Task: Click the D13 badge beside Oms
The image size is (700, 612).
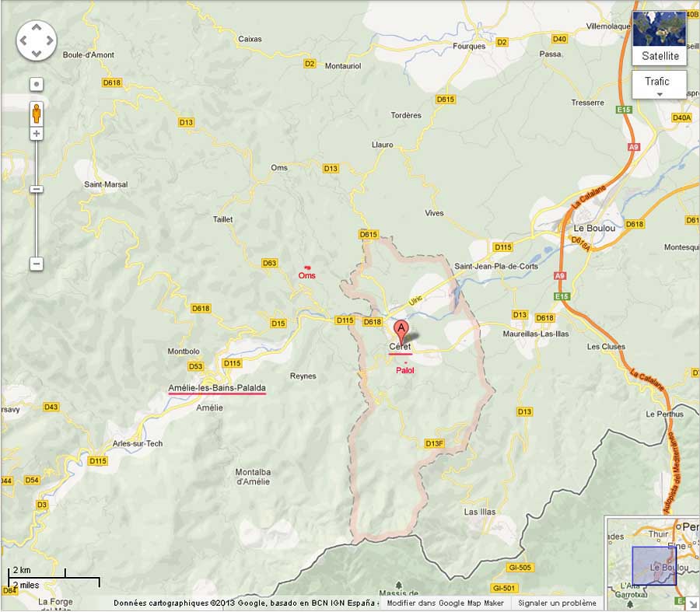Action: click(x=331, y=168)
